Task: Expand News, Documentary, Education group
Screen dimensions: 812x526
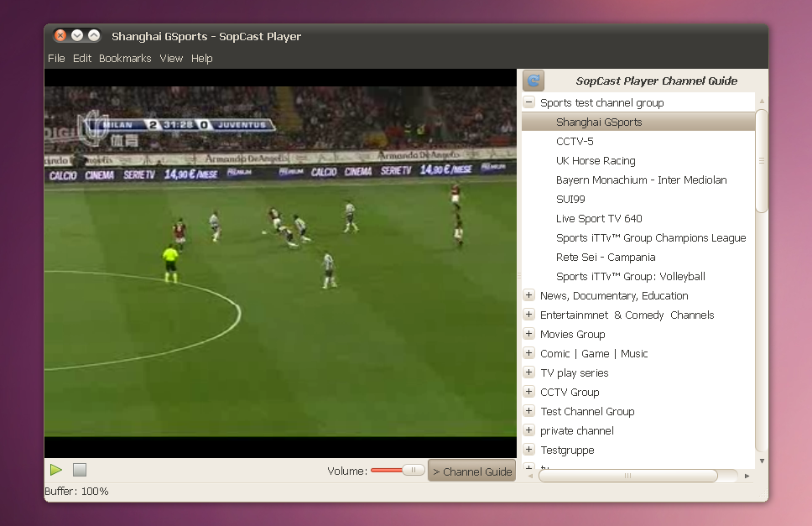Action: click(528, 295)
